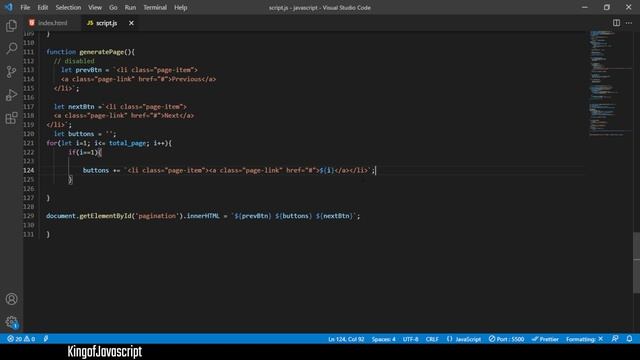The width and height of the screenshot is (640, 360).
Task: Click Port : 5500 Live Server status
Action: 507,339
